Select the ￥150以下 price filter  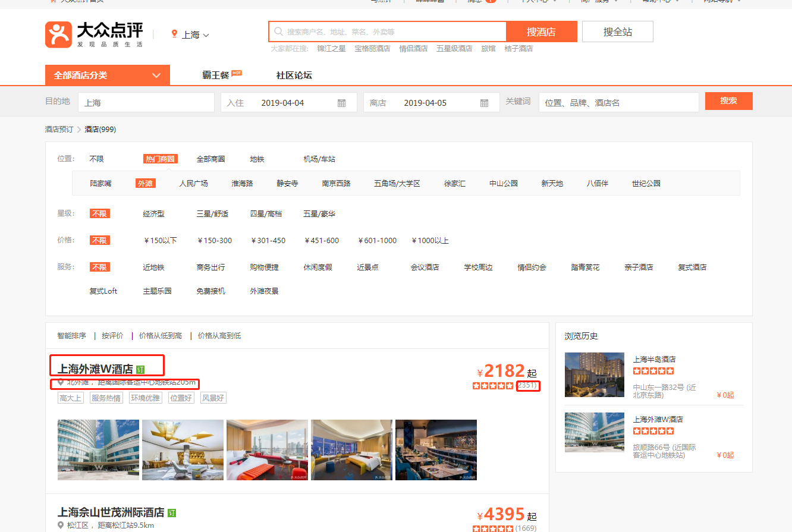(x=160, y=240)
